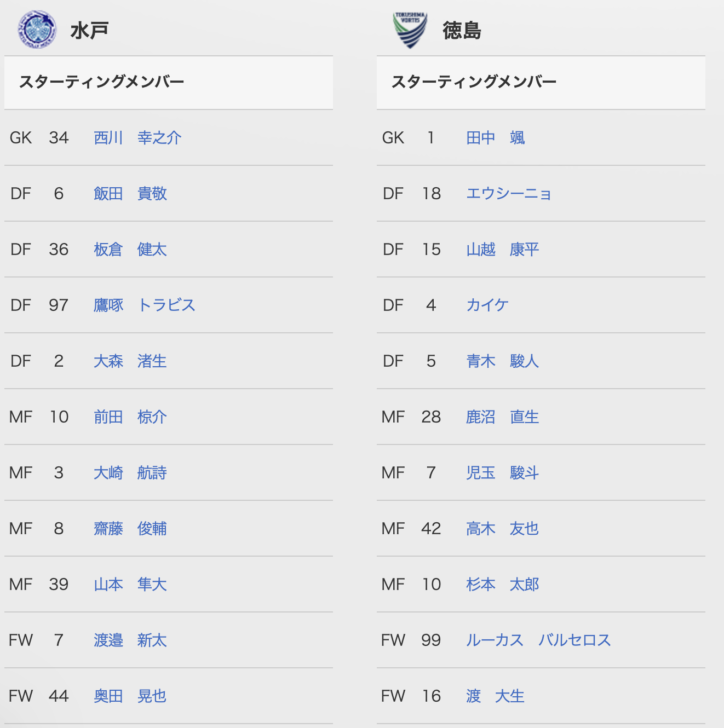Click the エウシーニョ player link
This screenshot has width=724, height=728.
[x=509, y=194]
